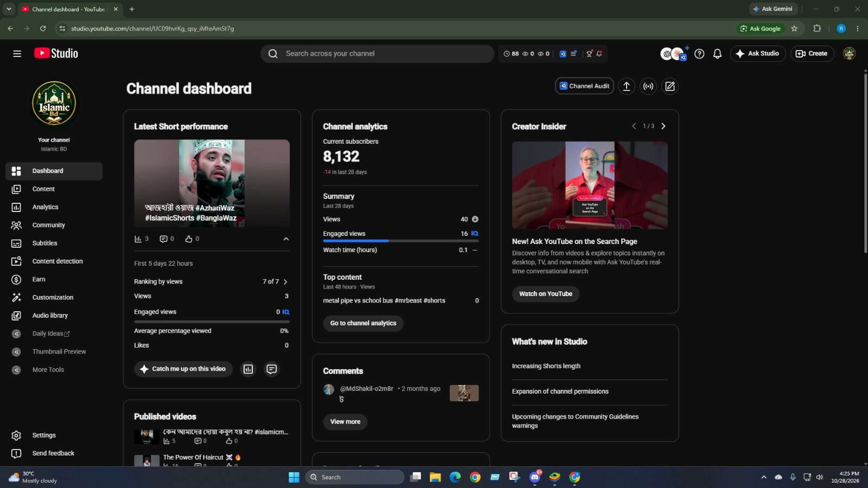Screen dimensions: 868x488
Task: Click the vidIQ list icon in toolbar
Action: pos(573,54)
